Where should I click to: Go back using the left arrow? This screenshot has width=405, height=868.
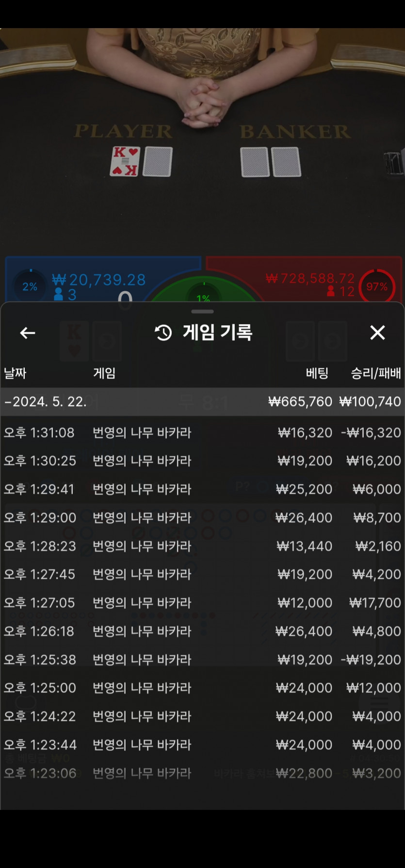pos(27,333)
